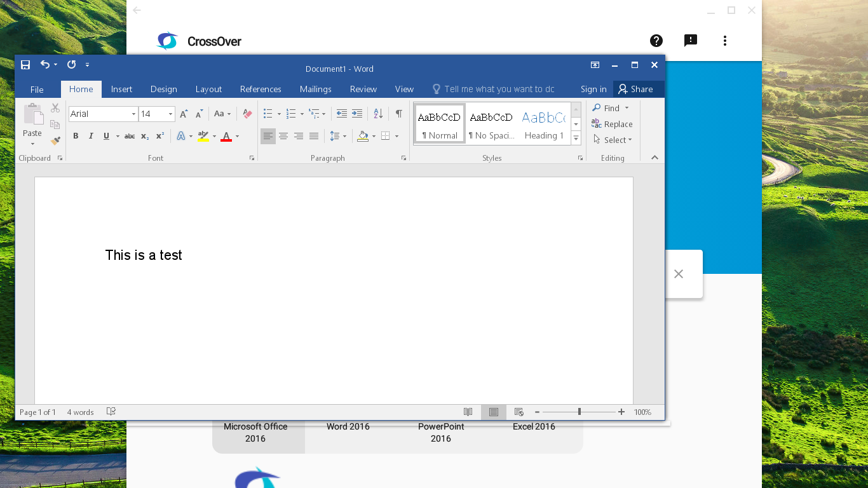Apply subscript formatting
Viewport: 868px width, 488px height.
pyautogui.click(x=145, y=136)
